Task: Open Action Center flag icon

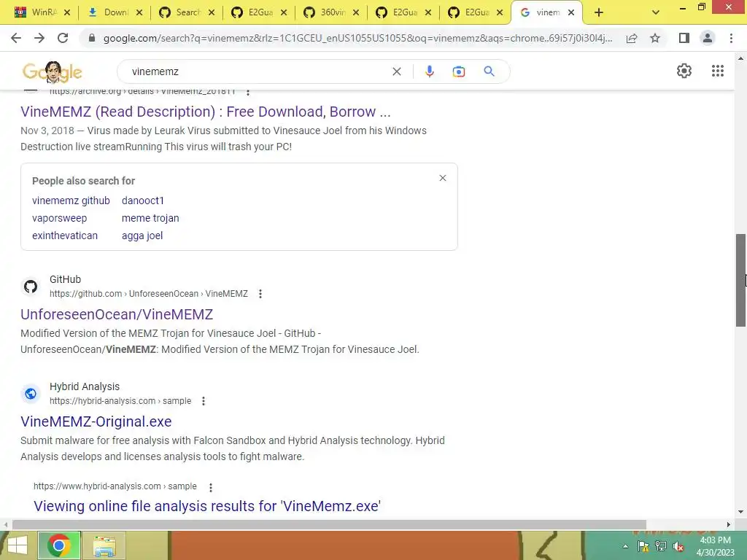Action: point(643,546)
